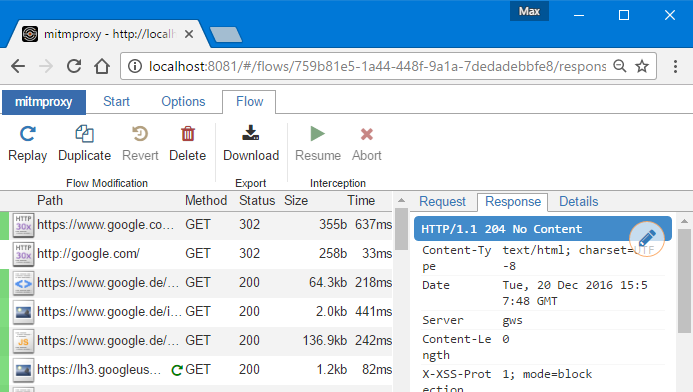Open the Request tab
The height and width of the screenshot is (392, 693).
tap(442, 202)
